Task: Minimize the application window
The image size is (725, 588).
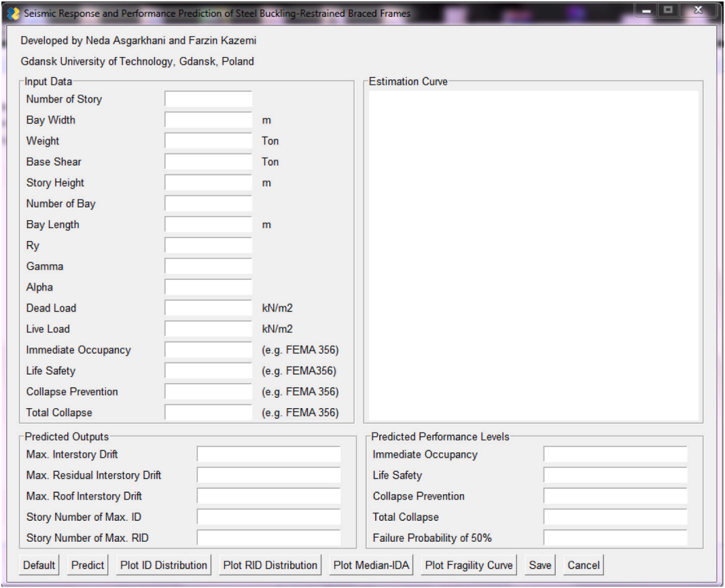Action: point(646,10)
